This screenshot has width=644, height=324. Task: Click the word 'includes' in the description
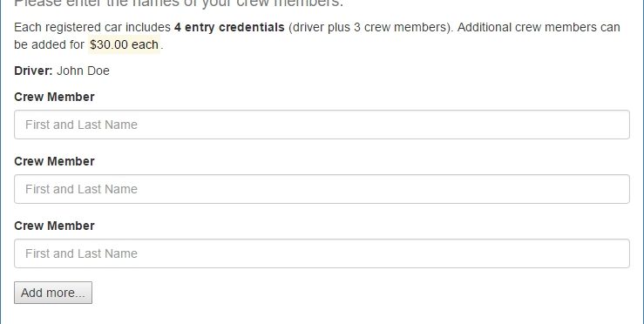coord(148,28)
